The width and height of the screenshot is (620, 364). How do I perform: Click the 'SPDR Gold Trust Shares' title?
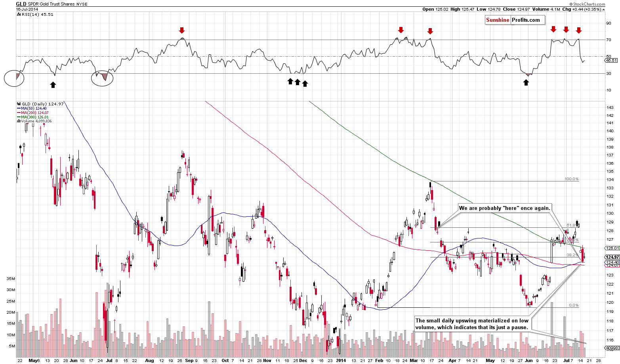click(x=52, y=4)
